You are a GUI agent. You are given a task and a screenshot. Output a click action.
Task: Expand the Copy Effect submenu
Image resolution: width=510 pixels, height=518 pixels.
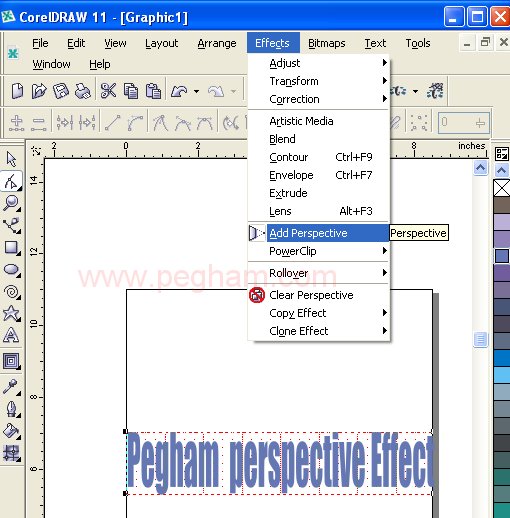click(x=319, y=313)
